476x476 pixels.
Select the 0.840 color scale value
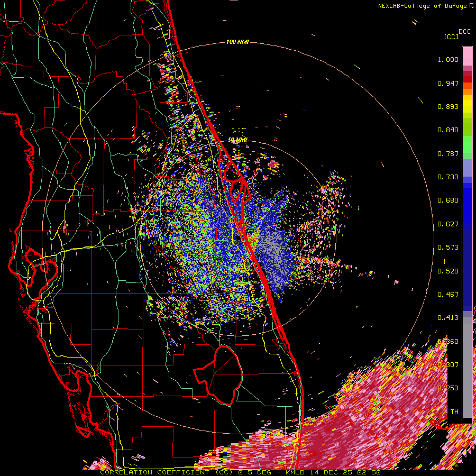pyautogui.click(x=448, y=130)
